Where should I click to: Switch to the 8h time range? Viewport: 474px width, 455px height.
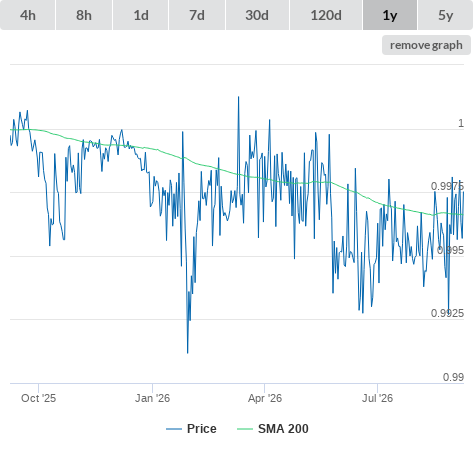[x=84, y=15]
